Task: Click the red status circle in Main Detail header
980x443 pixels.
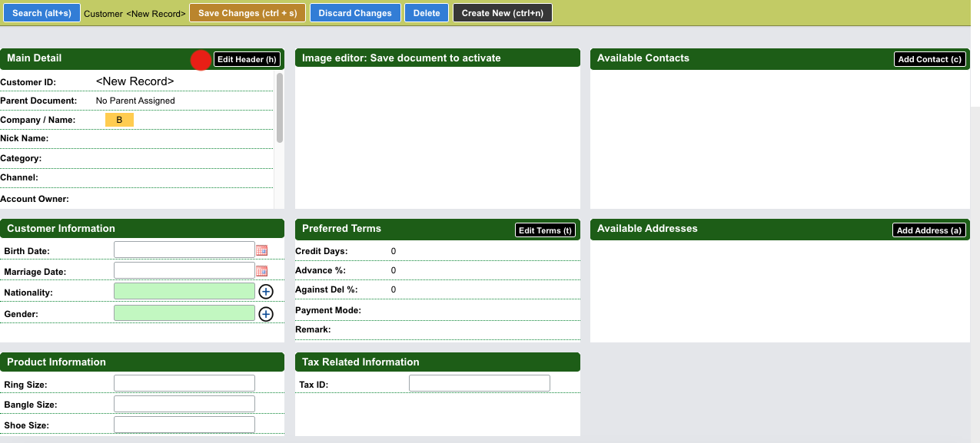Action: point(201,59)
